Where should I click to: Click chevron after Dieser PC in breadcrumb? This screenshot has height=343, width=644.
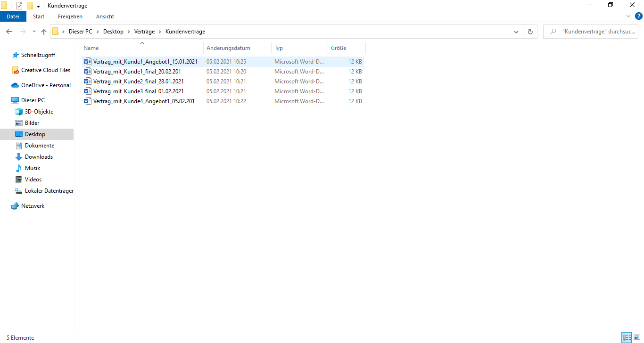[99, 32]
